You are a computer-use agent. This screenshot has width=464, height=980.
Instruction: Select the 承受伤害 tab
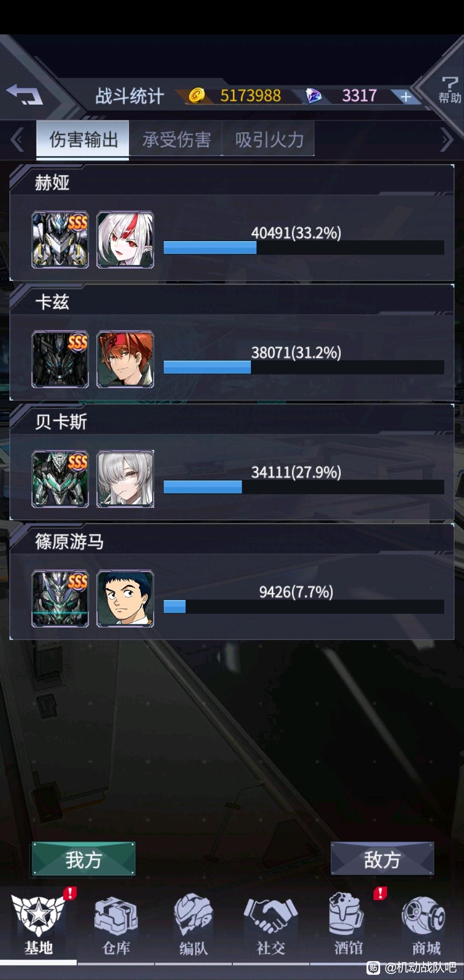click(176, 139)
